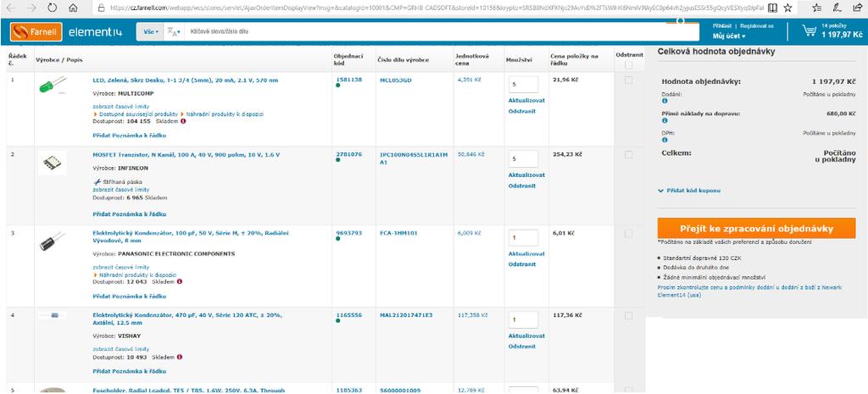
Task: Tick the Odstranit header select-all checkbox
Action: (628, 65)
